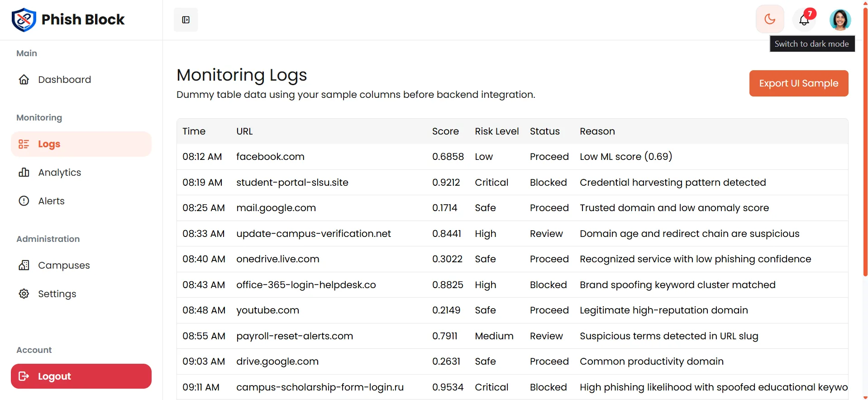Screen dimensions: 868x400
Task: Click the Export UI Sample button
Action: [x=799, y=83]
